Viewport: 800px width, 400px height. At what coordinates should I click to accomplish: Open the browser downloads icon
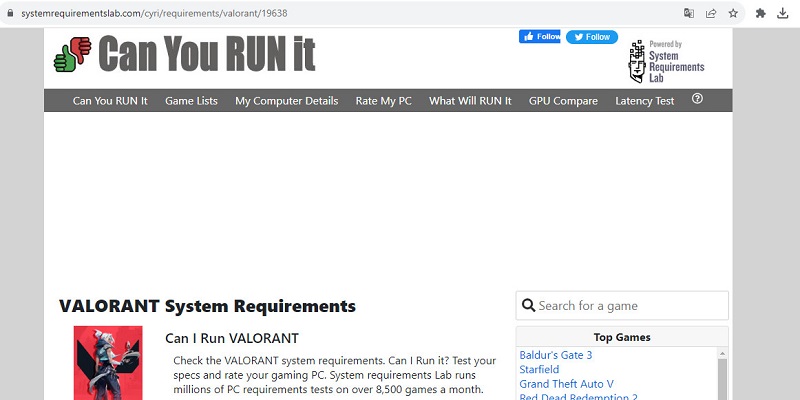pyautogui.click(x=783, y=13)
